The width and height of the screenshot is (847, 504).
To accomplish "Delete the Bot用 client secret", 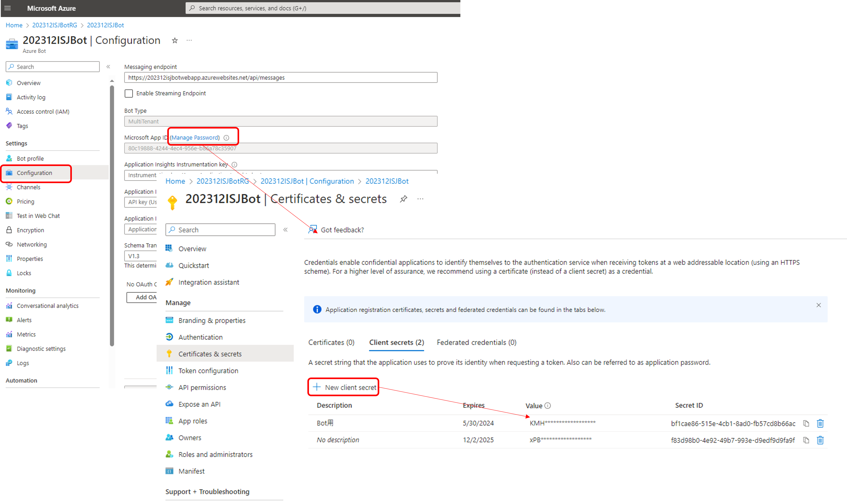I will click(820, 423).
